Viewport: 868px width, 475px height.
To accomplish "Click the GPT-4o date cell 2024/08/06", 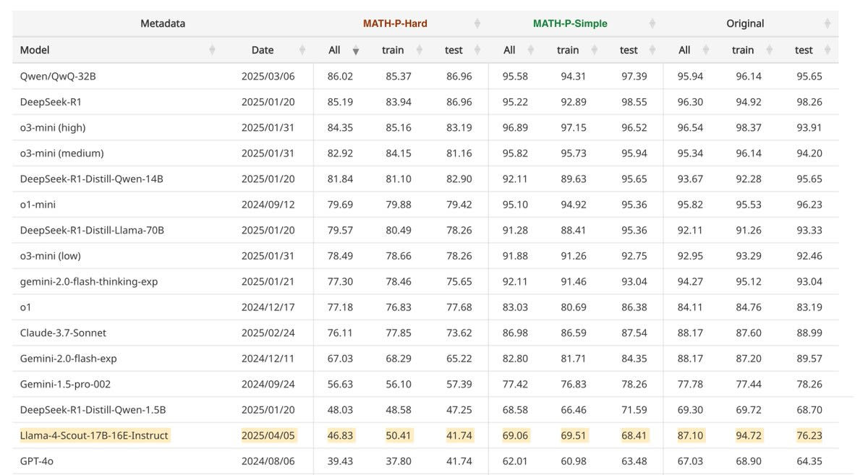I will [268, 461].
